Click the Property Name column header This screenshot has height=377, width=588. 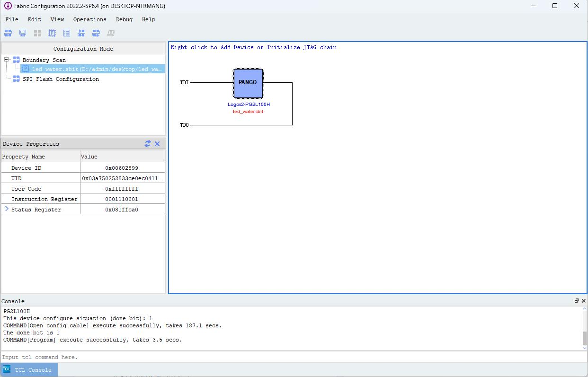[x=41, y=157]
